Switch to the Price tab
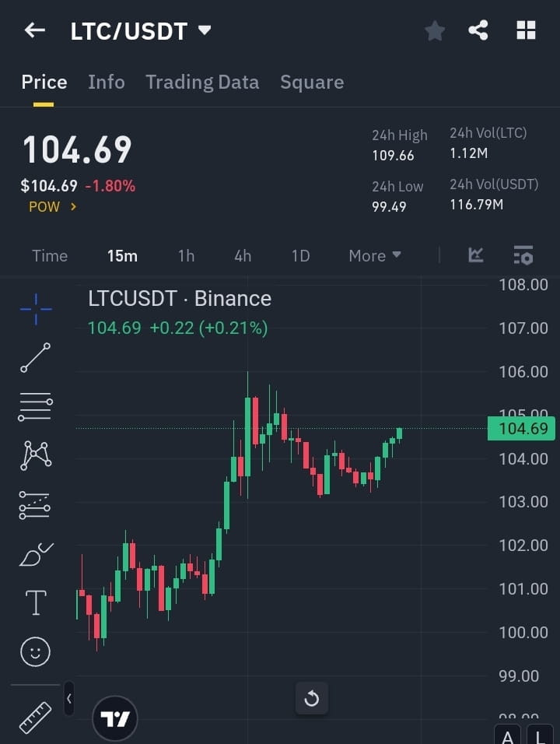 point(44,82)
